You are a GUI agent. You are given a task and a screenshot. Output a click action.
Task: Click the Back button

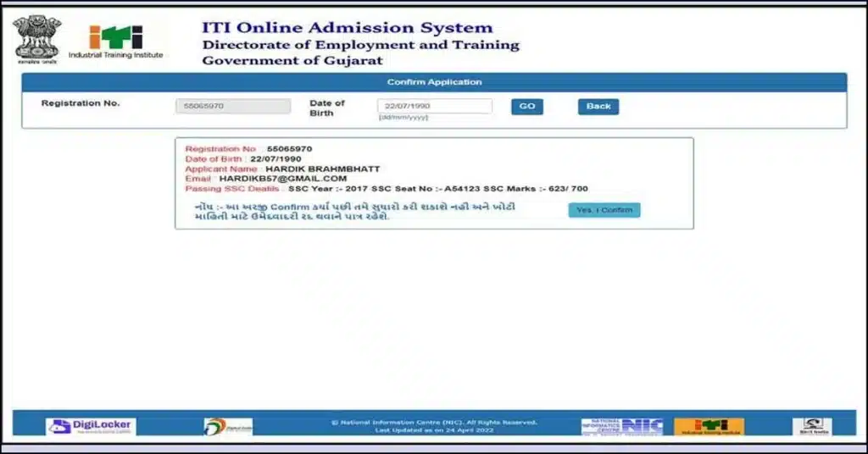(598, 106)
